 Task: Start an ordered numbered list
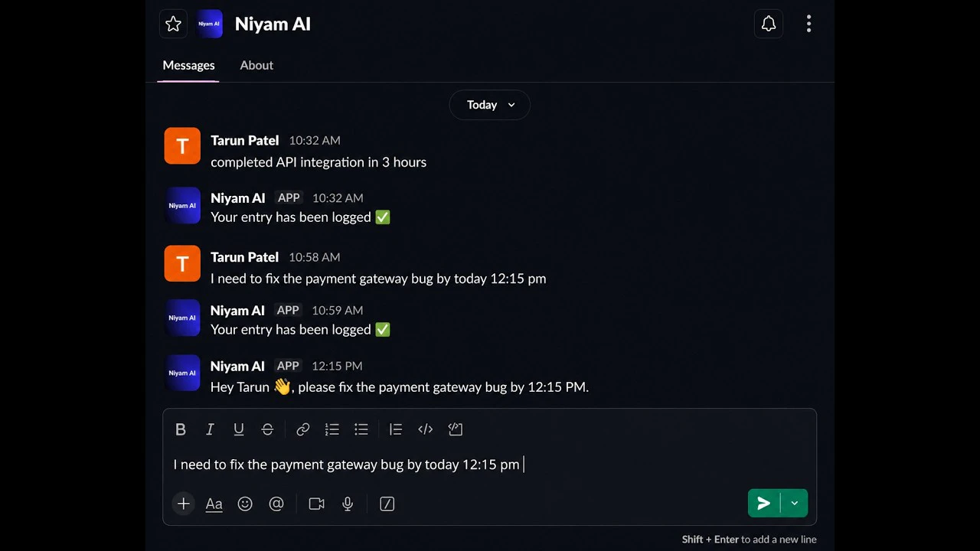click(x=332, y=429)
